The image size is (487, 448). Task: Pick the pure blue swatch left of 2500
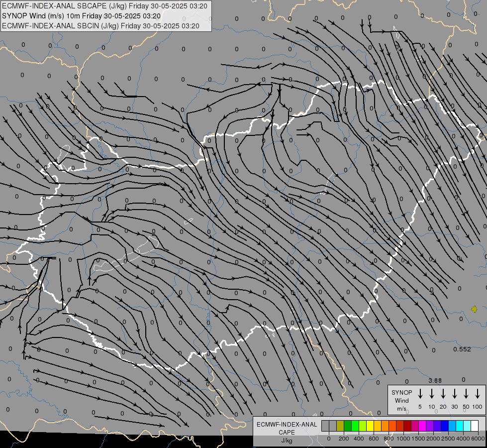(x=445, y=426)
